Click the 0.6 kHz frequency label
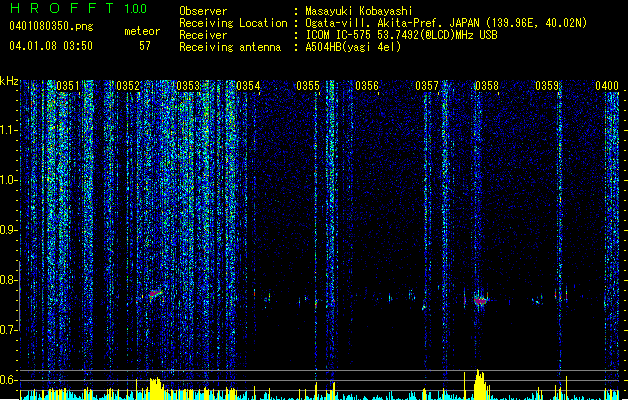Viewport: 629px width, 400px height. pos(8,380)
